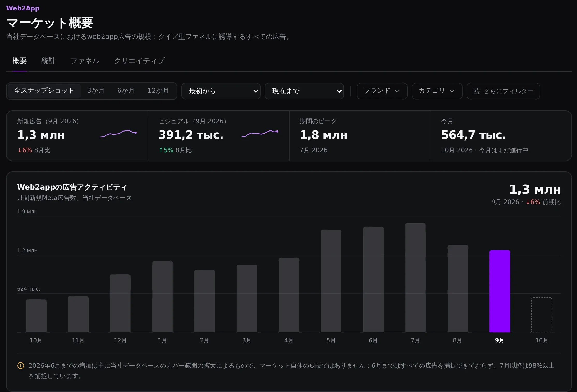Switch to the 統計 tab
This screenshot has height=392, width=577.
(49, 61)
